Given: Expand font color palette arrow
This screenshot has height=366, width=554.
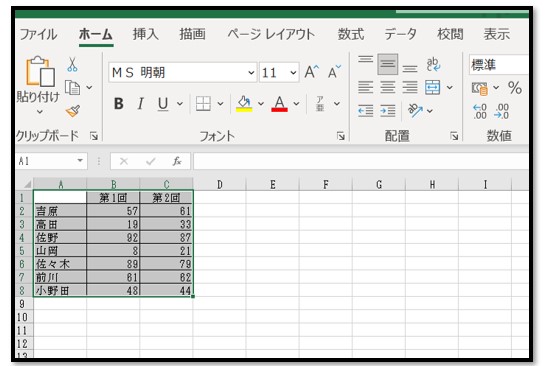Looking at the screenshot, I should point(296,104).
